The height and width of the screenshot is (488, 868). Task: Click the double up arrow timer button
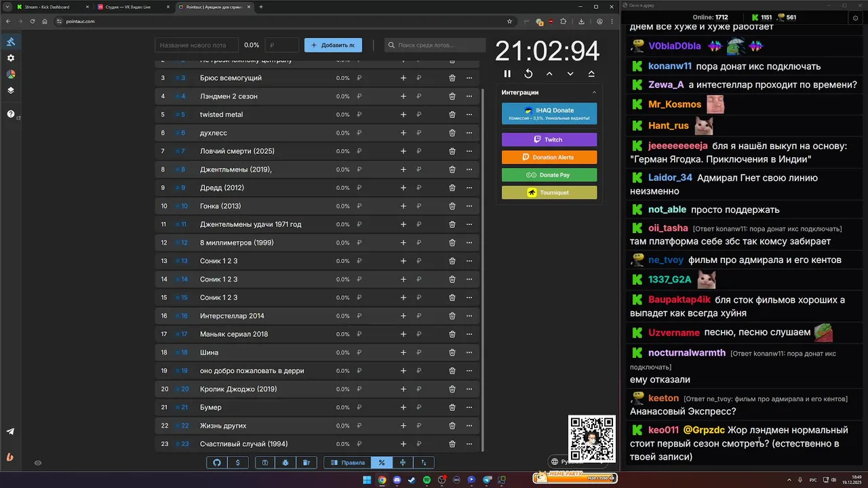pyautogui.click(x=591, y=74)
